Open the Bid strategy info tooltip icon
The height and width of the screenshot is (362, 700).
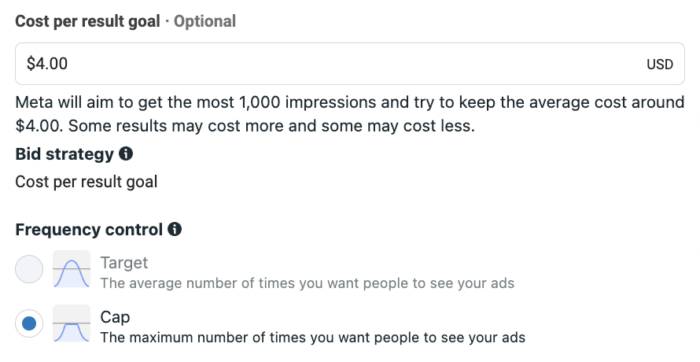coord(126,154)
